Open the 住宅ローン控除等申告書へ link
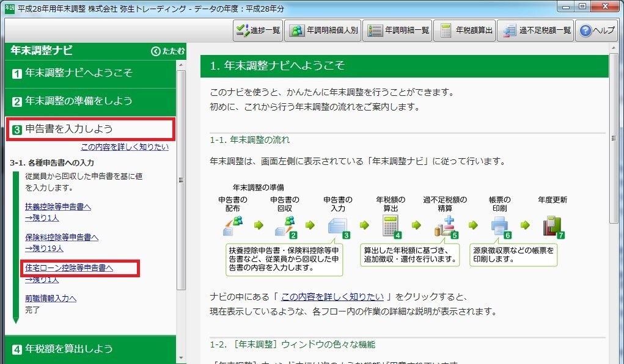The height and width of the screenshot is (364, 624). point(69,268)
